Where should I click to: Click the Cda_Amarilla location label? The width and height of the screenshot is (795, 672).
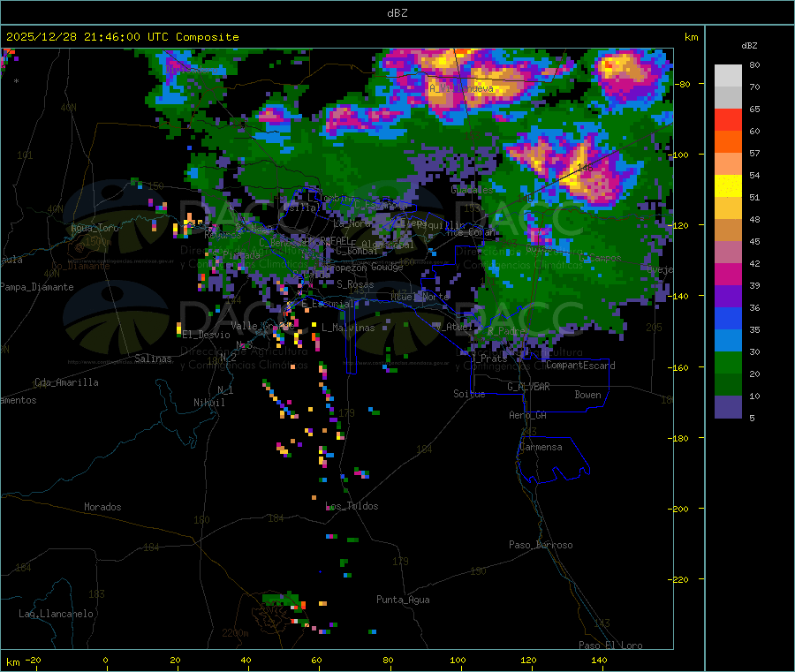[66, 382]
